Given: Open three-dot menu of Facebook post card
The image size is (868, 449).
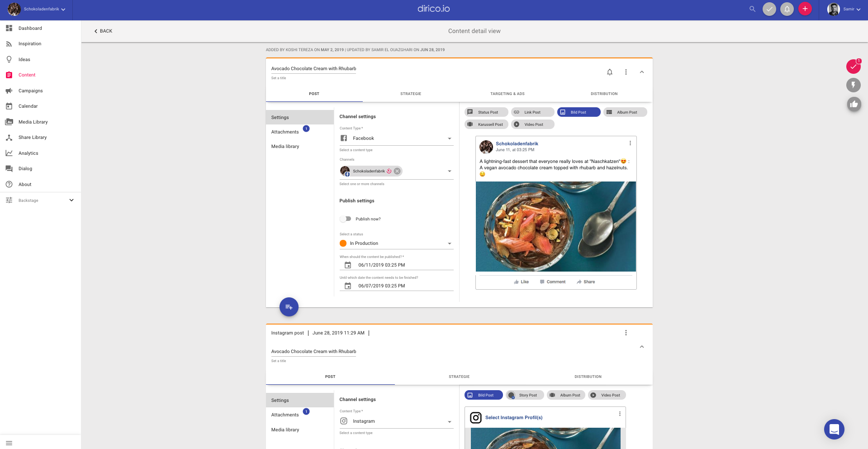Looking at the screenshot, I should click(x=626, y=72).
